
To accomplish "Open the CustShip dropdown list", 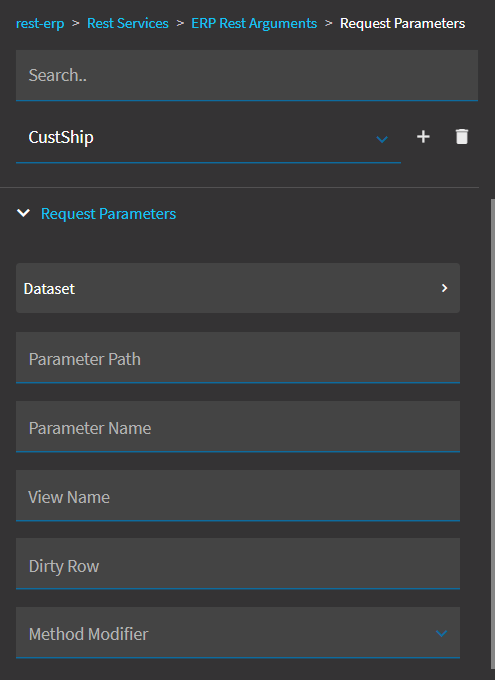I will [x=208, y=137].
